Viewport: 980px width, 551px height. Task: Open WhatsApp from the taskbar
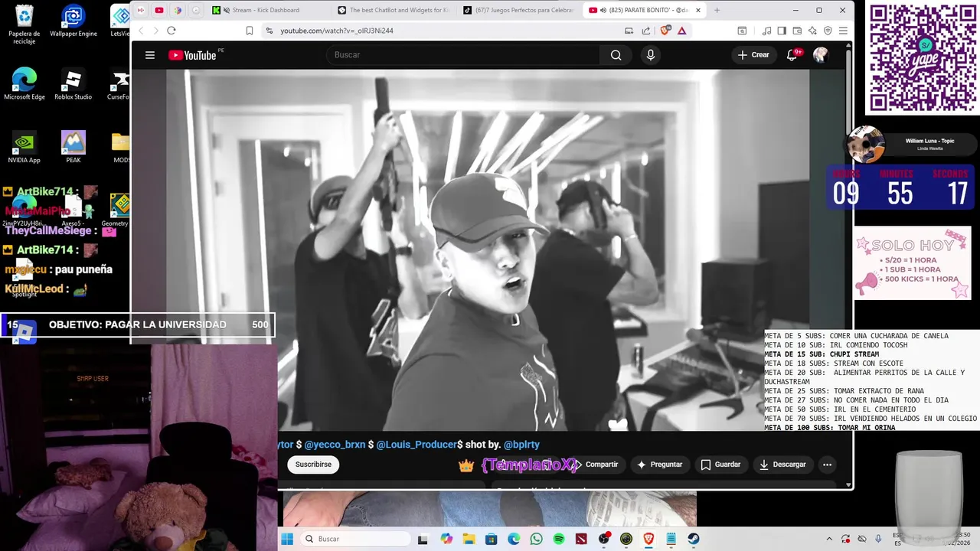(x=536, y=539)
